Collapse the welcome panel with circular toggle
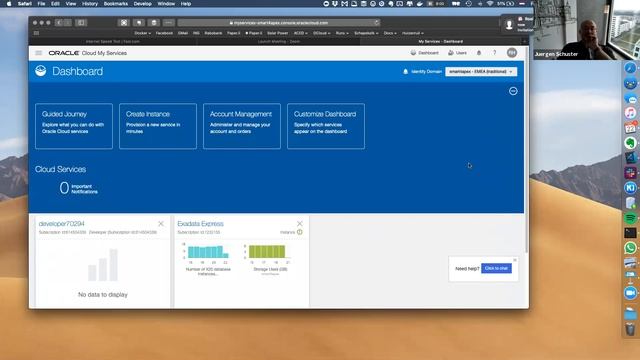The image size is (640, 360). 513,91
